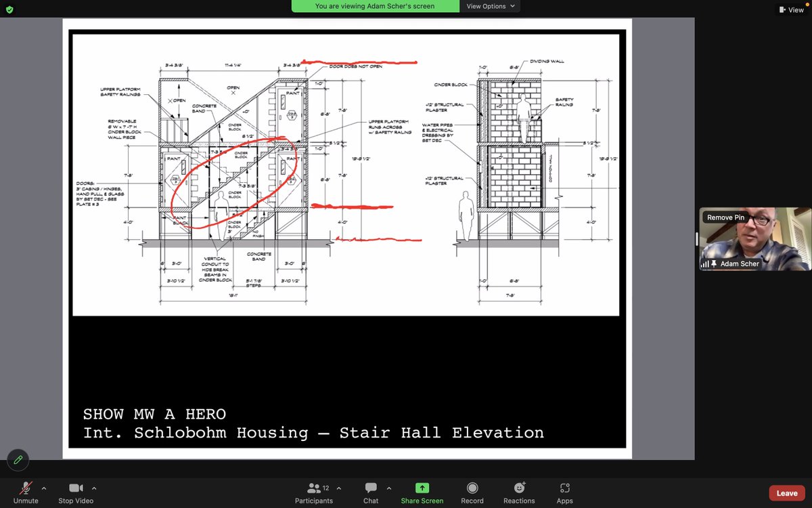
Task: Expand audio settings chevron beside Unmute
Action: coord(44,488)
